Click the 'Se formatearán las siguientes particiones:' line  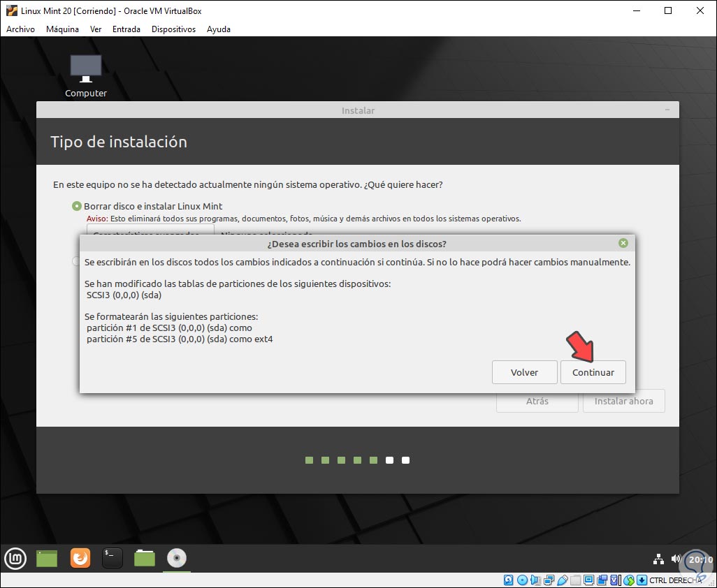(171, 316)
